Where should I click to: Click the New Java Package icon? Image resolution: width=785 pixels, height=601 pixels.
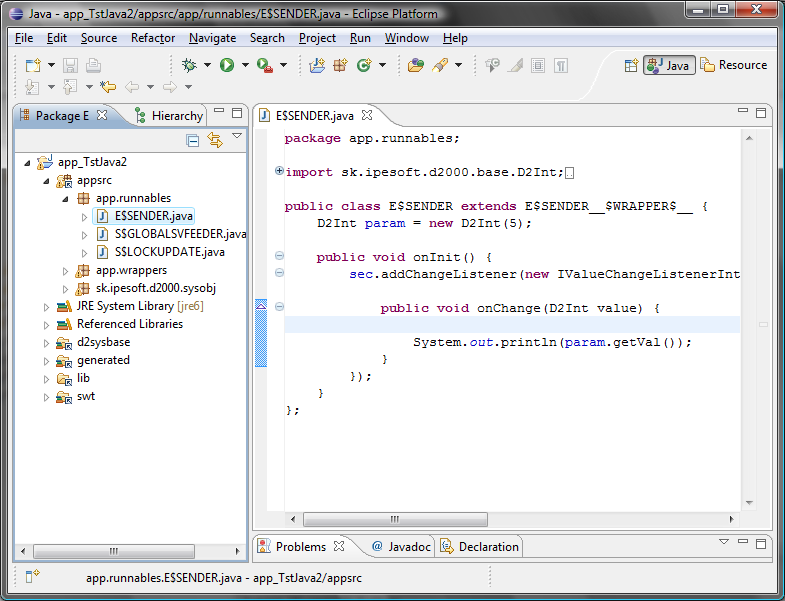340,65
